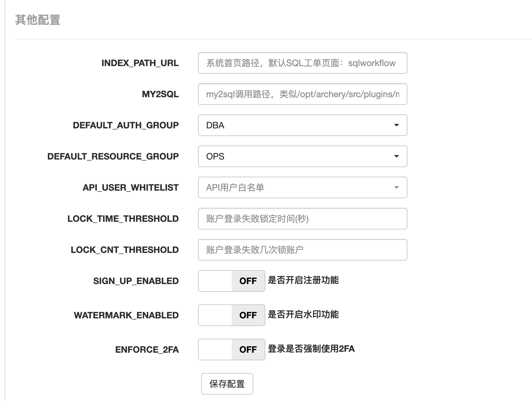The width and height of the screenshot is (532, 401).
Task: Click the MY2SQL field label
Action: pos(160,94)
